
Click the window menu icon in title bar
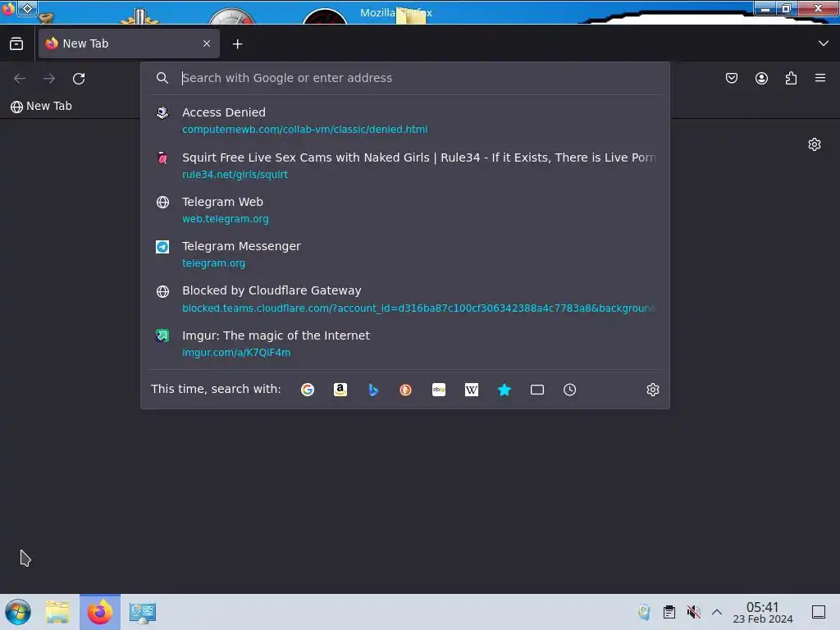8,9
